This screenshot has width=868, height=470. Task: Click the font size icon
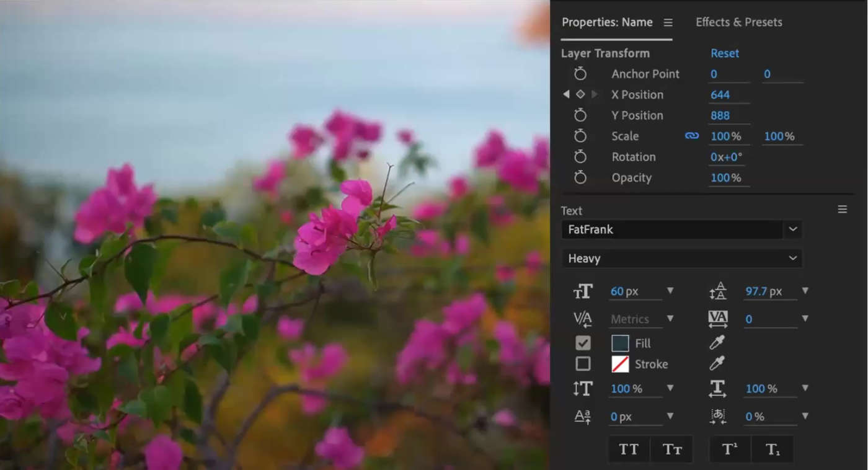click(x=583, y=290)
